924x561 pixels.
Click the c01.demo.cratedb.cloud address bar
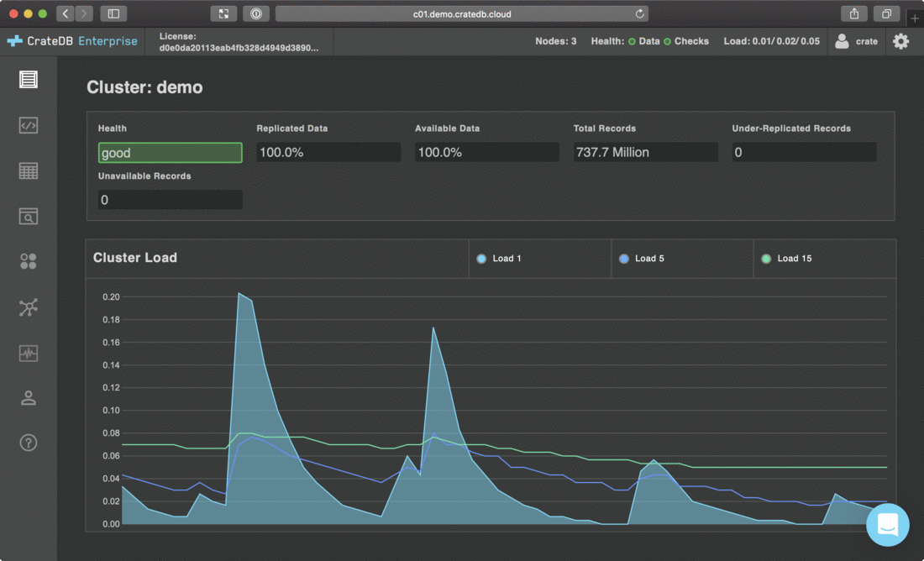coord(462,13)
